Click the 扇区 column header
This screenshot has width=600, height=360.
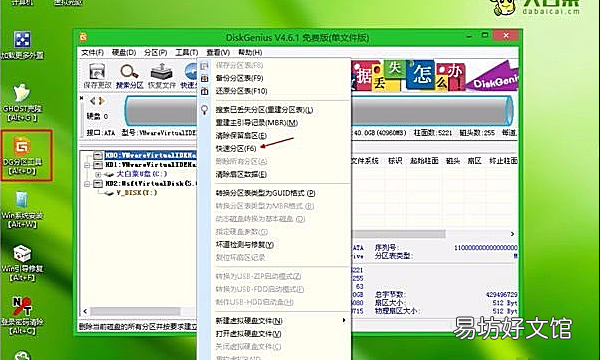tap(474, 161)
